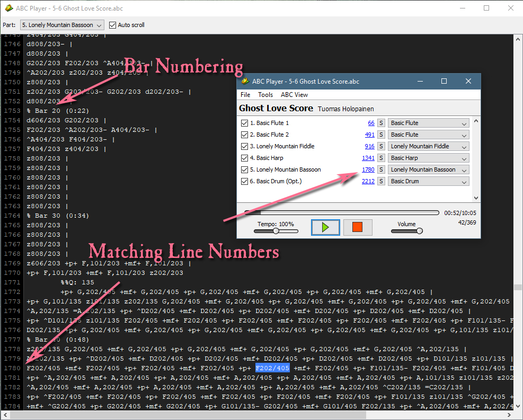Click 'Tuomas Holopainen' composer text
Viewport: 523px width, 420px height.
tap(346, 109)
